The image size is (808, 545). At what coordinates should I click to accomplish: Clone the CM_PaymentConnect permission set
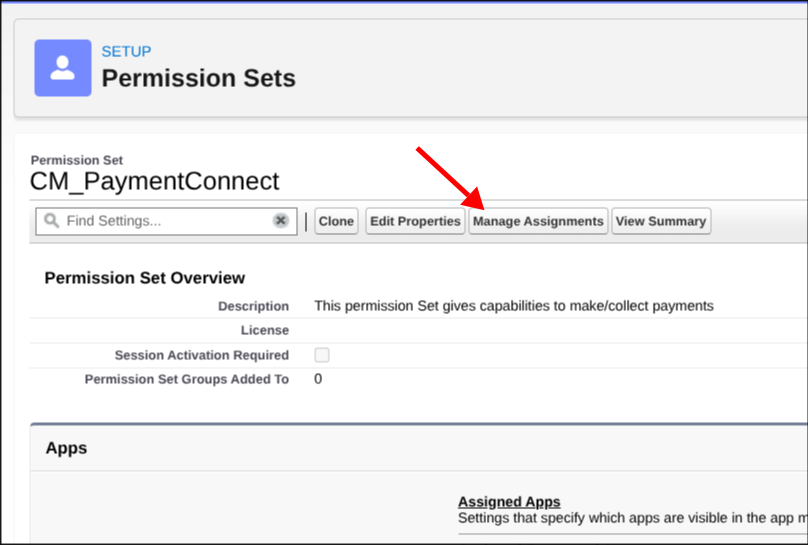[x=336, y=222]
